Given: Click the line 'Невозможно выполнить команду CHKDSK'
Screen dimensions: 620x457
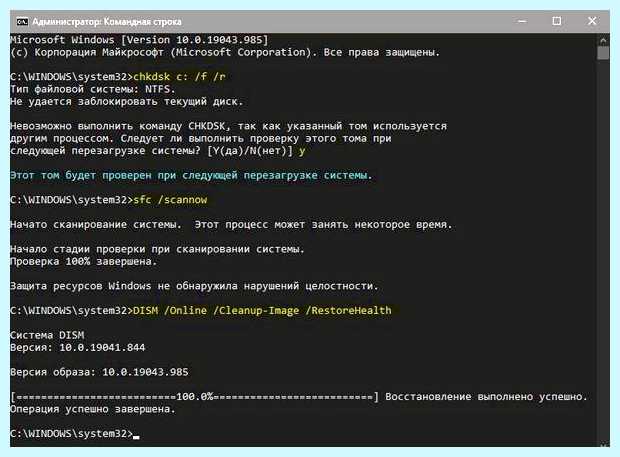Looking at the screenshot, I should coord(229,126).
